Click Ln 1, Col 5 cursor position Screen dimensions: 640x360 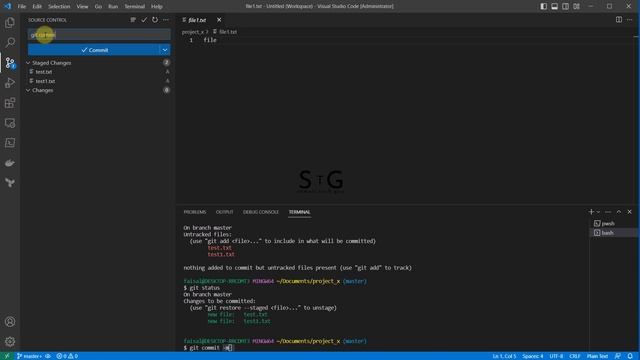tap(504, 356)
